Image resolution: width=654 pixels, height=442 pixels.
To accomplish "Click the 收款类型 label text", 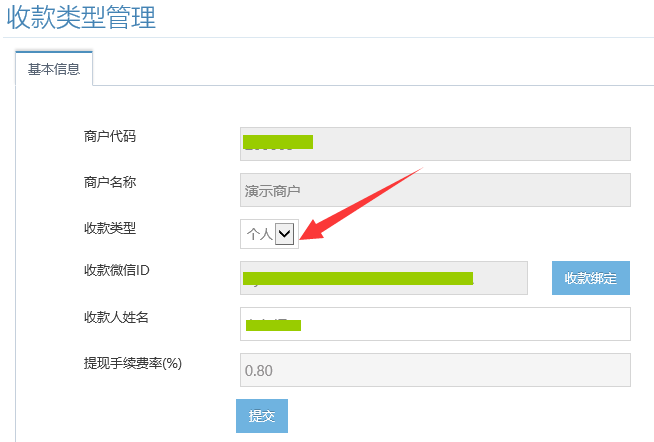I will (110, 228).
